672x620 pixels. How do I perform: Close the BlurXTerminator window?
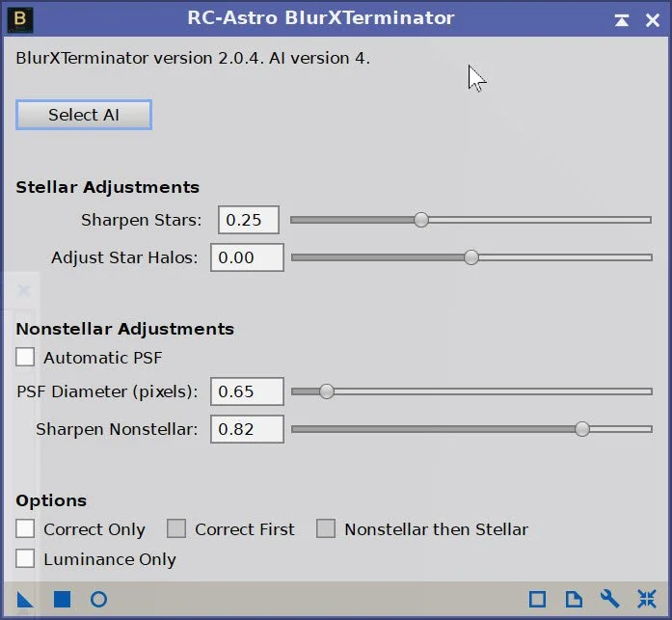tap(653, 20)
